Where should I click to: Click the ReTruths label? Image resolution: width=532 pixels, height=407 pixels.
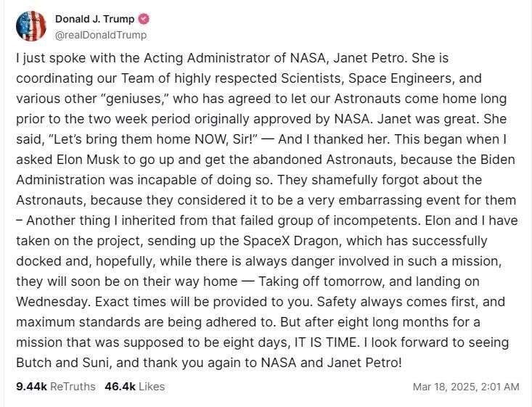click(73, 387)
